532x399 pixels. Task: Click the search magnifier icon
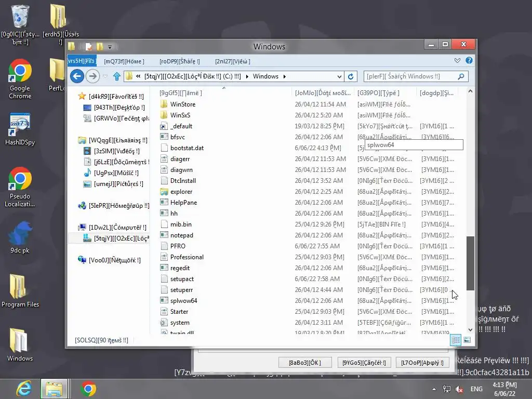(x=461, y=76)
